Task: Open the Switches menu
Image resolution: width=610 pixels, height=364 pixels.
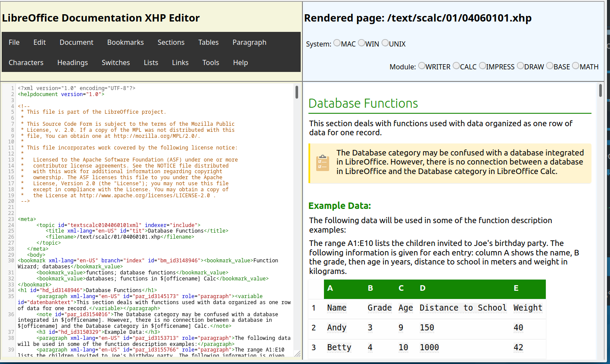Action: coord(116,62)
